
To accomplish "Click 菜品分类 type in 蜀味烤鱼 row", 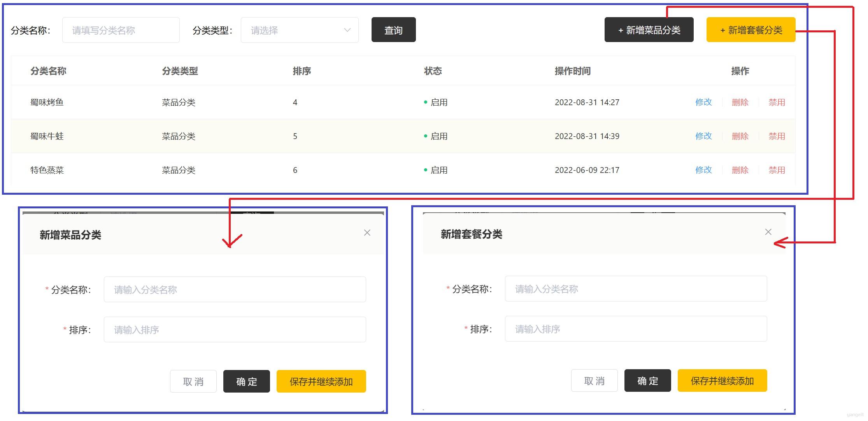I will [179, 102].
